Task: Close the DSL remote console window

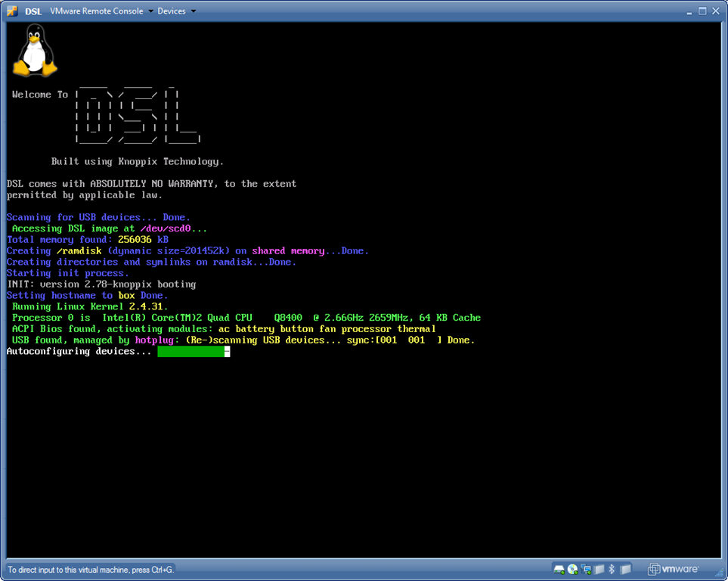Action: (715, 11)
